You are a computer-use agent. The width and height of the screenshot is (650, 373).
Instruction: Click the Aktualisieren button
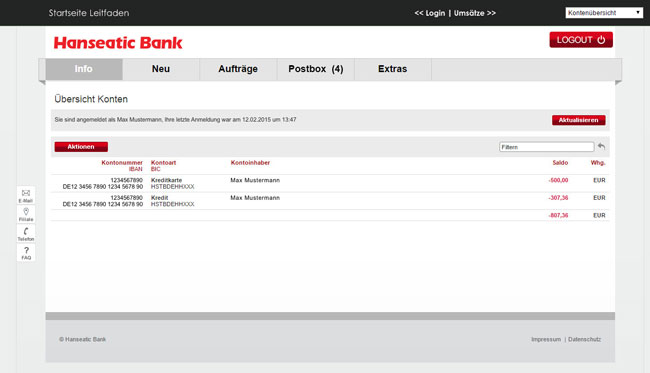pyautogui.click(x=579, y=120)
